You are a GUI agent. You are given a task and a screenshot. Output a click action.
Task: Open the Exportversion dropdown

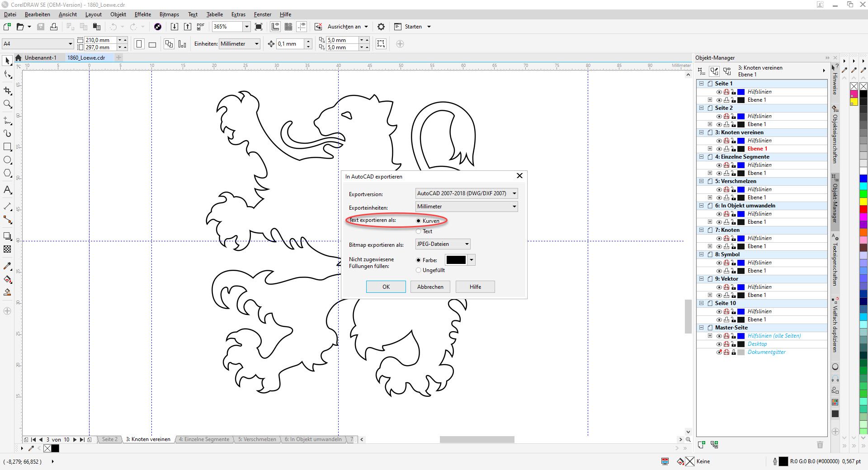466,193
